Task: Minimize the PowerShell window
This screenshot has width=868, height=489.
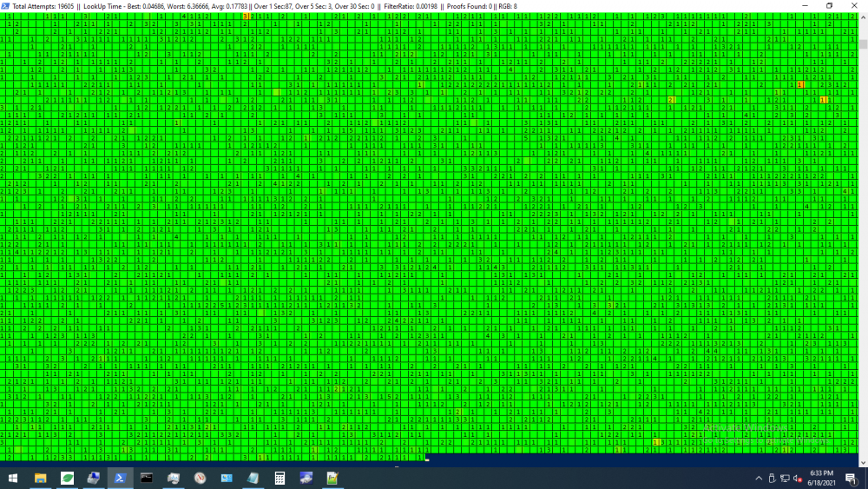Action: click(805, 6)
